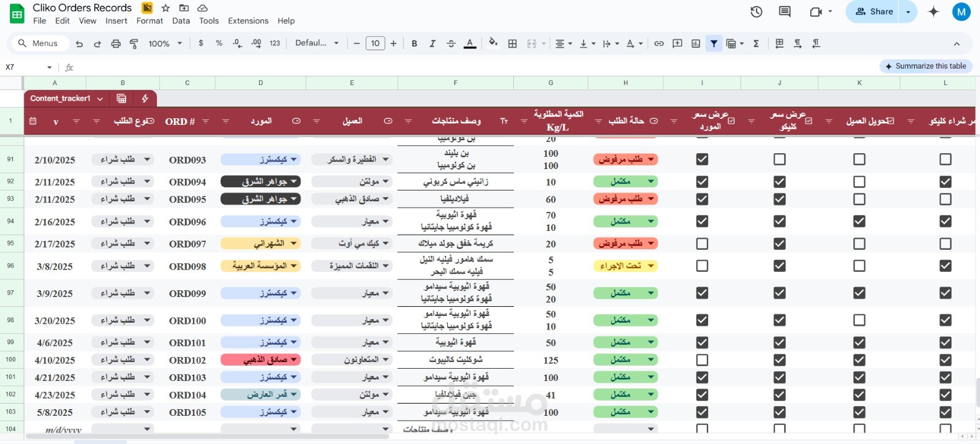This screenshot has height=444, width=980.
Task: Open status dropdown for ORD098
Action: tap(651, 266)
